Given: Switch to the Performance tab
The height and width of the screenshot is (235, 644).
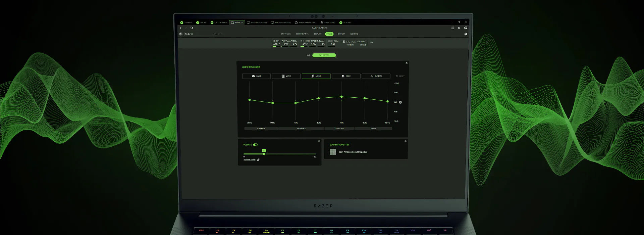Looking at the screenshot, I should click(302, 34).
